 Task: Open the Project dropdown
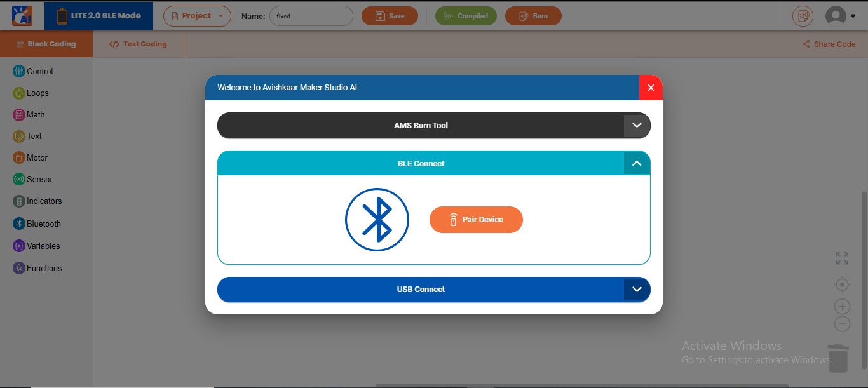(x=197, y=16)
